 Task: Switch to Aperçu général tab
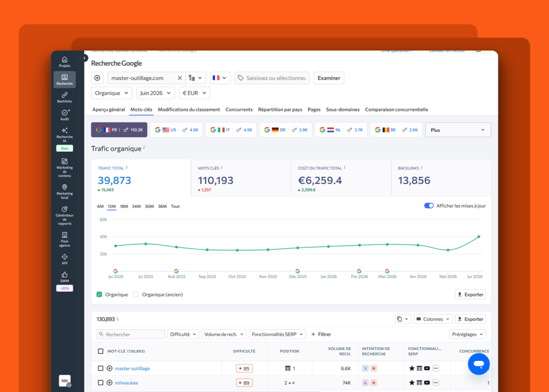(x=108, y=109)
